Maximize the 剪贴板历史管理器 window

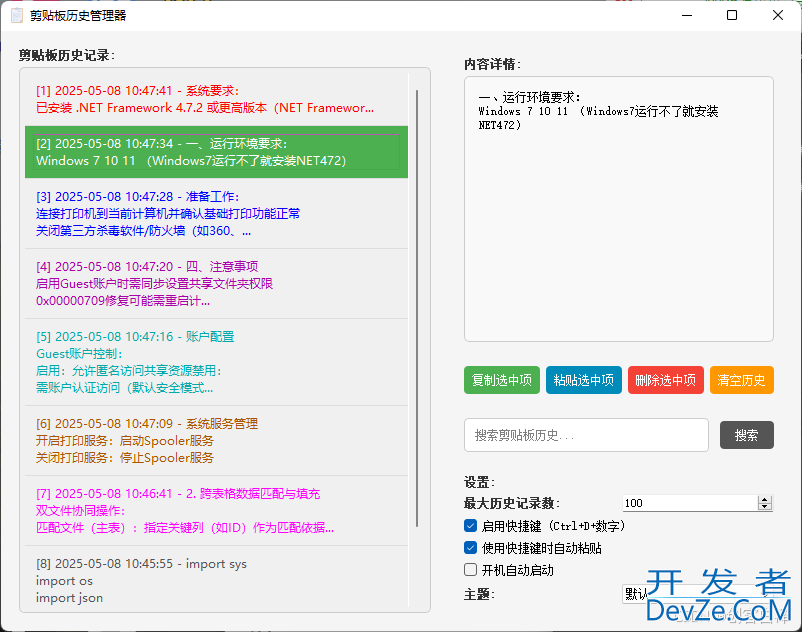[x=732, y=15]
